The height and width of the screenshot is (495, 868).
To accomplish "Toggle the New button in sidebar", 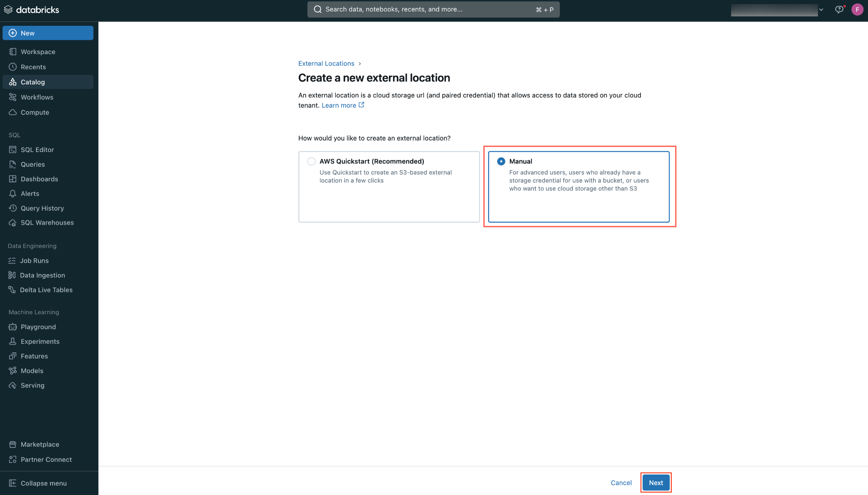I will coord(49,33).
